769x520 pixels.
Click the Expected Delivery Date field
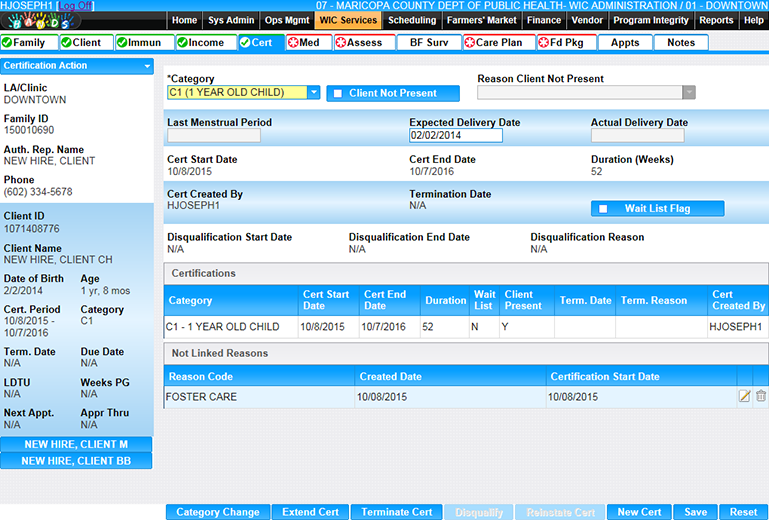[455, 136]
